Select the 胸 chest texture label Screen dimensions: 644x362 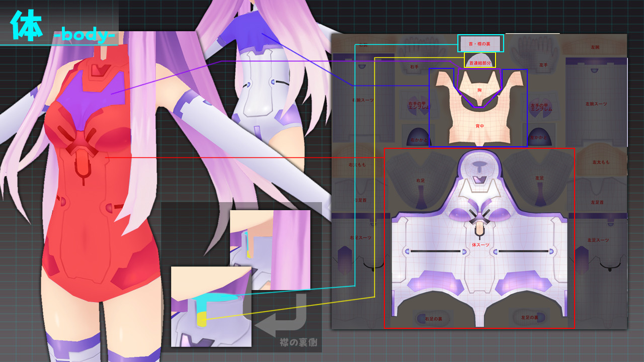(479, 90)
